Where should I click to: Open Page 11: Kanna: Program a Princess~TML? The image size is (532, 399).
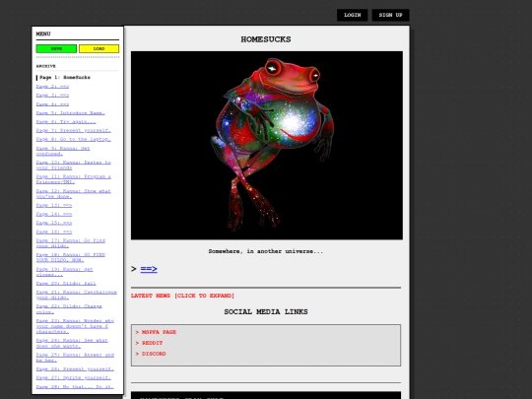(x=74, y=179)
